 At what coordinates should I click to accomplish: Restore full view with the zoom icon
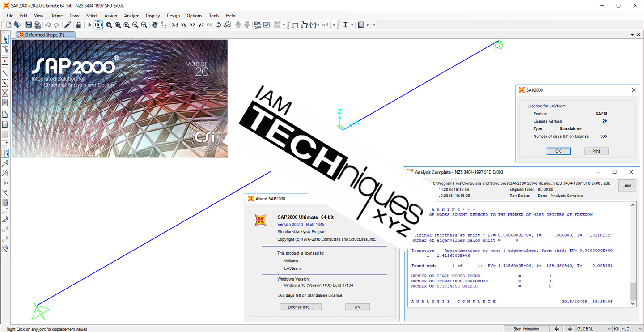point(118,25)
